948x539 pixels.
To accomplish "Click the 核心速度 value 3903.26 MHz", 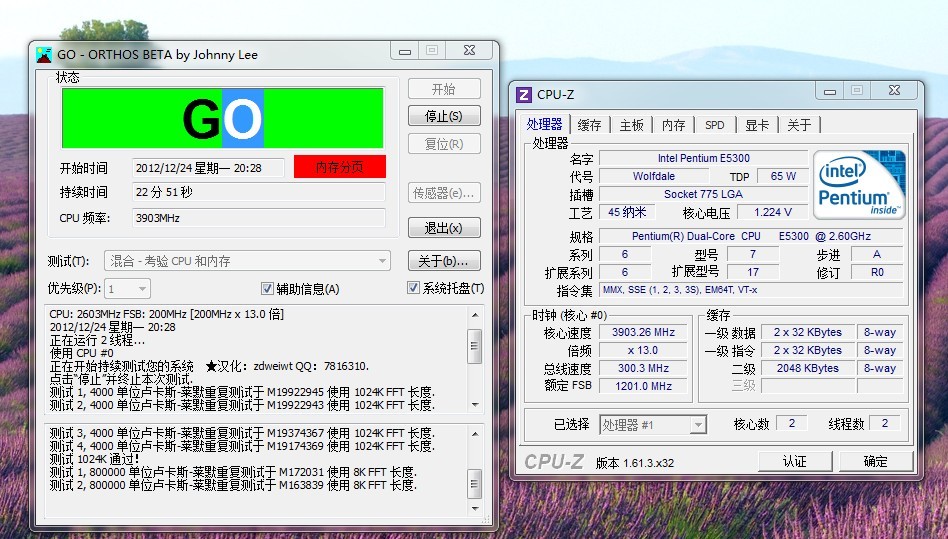I will tap(643, 332).
